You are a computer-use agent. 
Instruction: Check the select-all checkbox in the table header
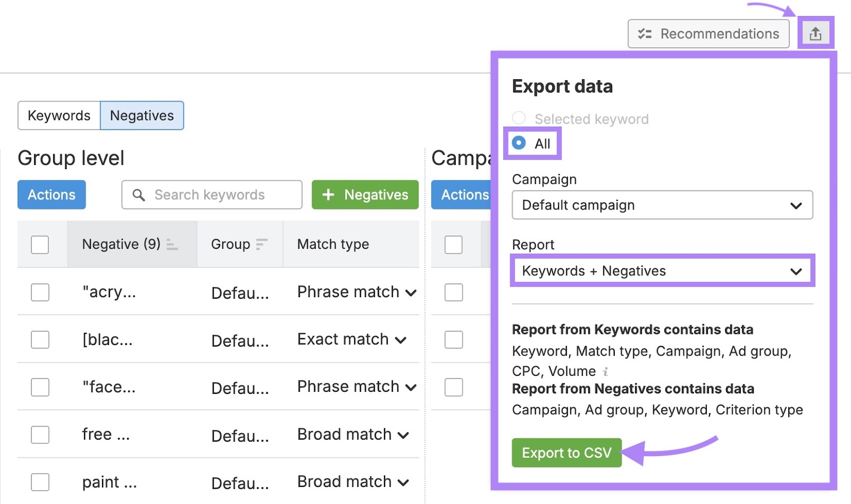point(40,244)
